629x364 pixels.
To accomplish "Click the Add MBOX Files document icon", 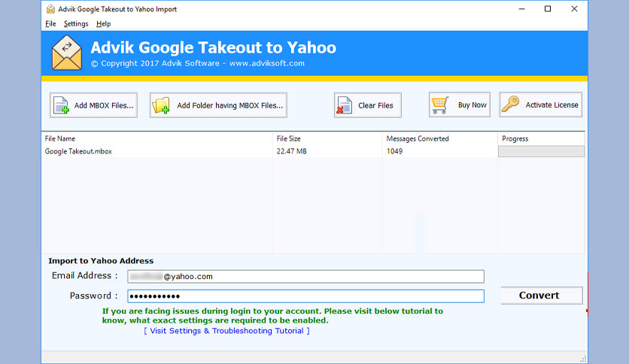I will pos(62,105).
